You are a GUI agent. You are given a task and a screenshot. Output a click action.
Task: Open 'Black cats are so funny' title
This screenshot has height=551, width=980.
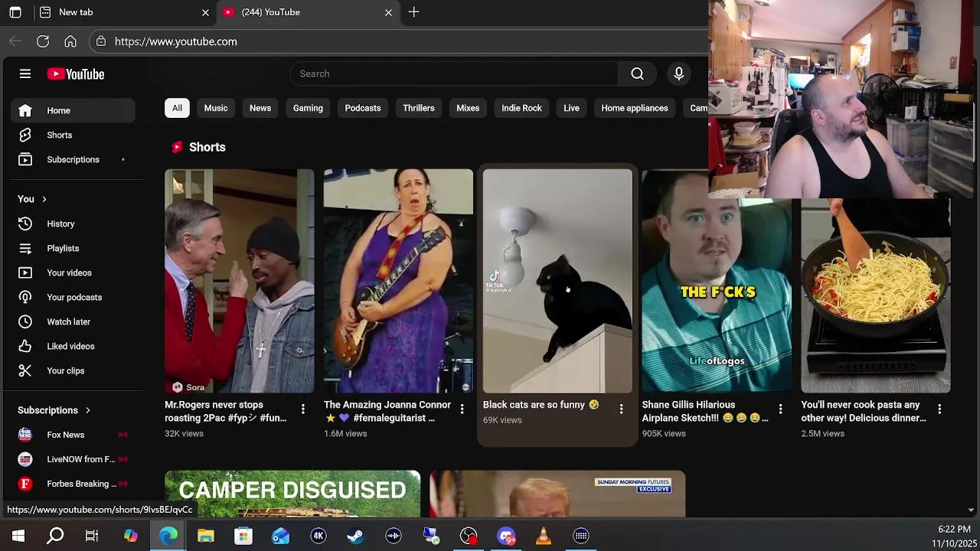tap(541, 405)
